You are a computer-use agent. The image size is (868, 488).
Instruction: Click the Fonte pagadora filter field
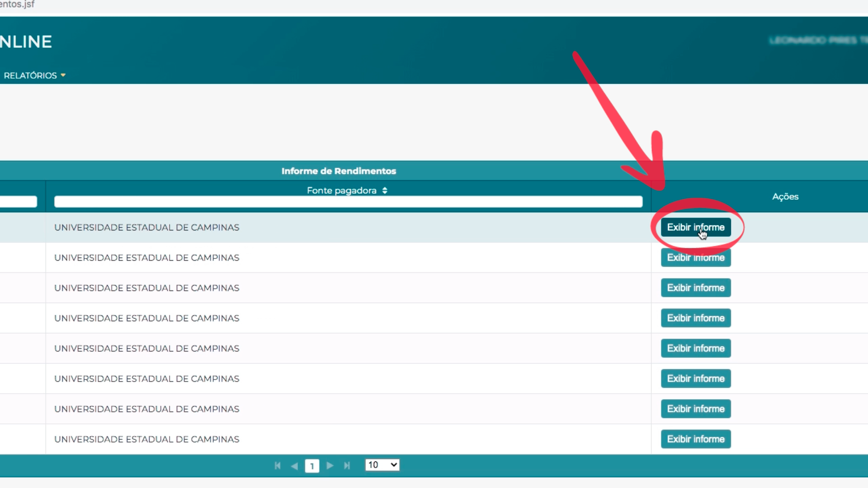pos(348,202)
